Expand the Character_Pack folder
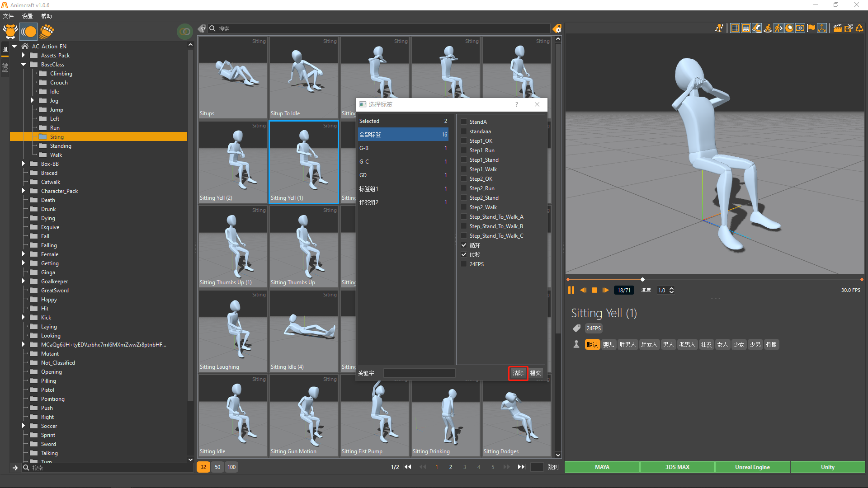 pyautogui.click(x=24, y=191)
